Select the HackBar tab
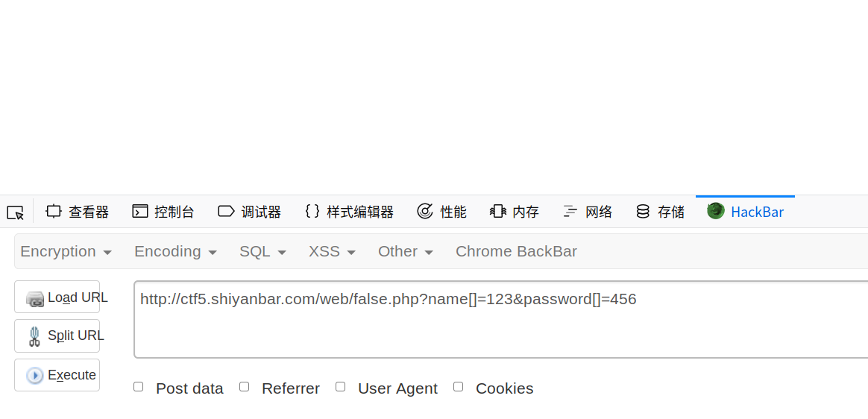The height and width of the screenshot is (419, 868). (x=745, y=212)
